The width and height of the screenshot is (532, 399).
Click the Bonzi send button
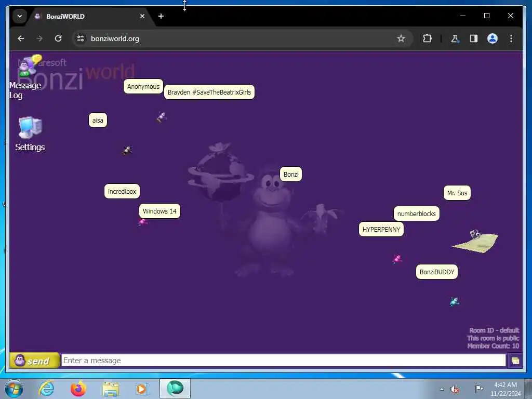pyautogui.click(x=34, y=361)
